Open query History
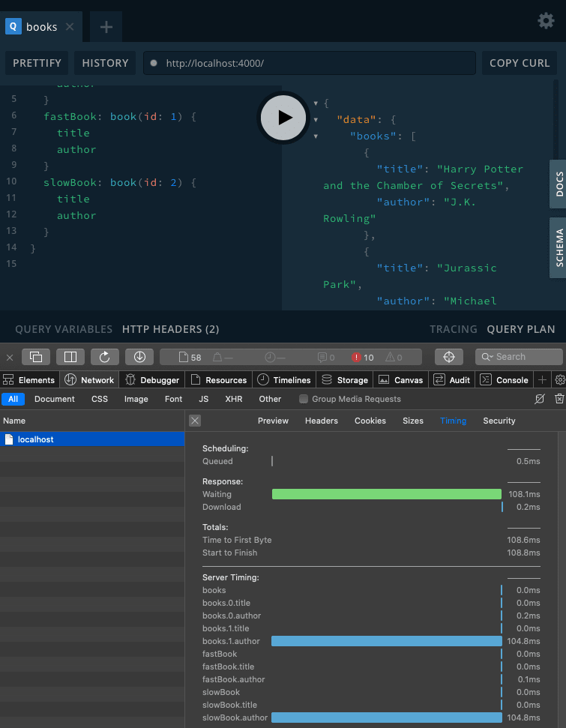566x728 pixels. pos(105,63)
